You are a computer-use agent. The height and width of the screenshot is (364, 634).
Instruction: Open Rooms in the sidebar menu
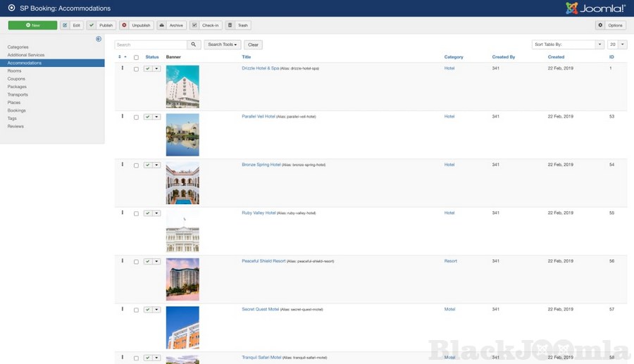point(14,71)
